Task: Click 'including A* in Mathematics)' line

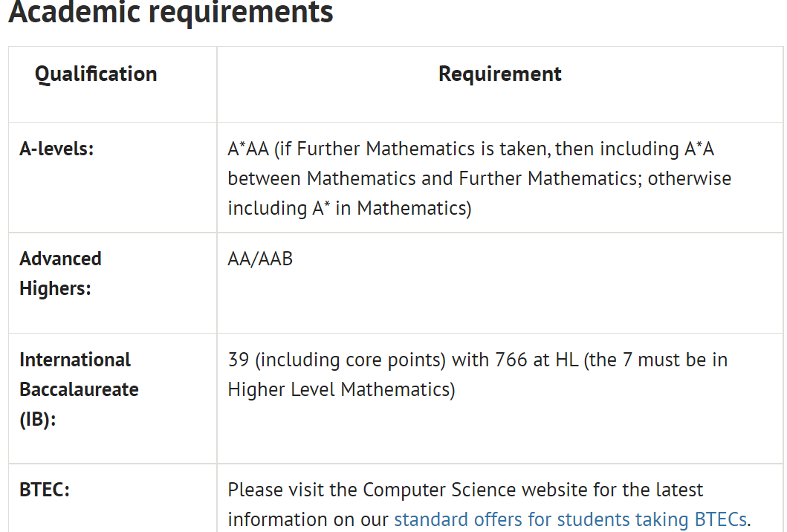Action: pos(349,208)
